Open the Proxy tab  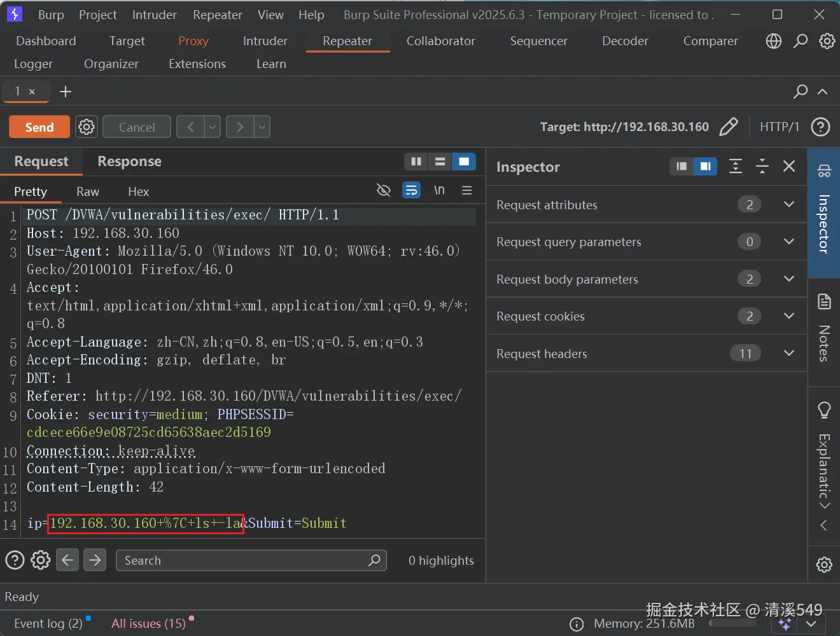click(193, 41)
